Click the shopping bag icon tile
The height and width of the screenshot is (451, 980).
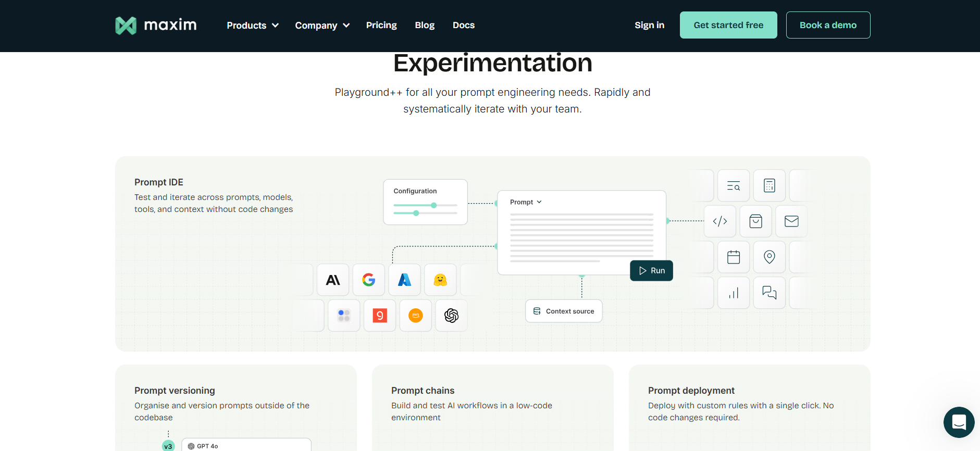click(755, 221)
